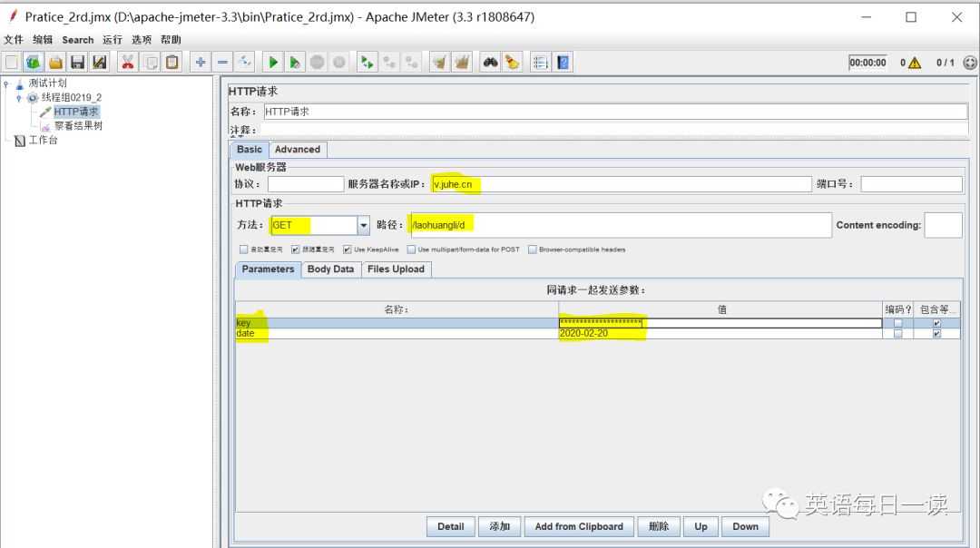The height and width of the screenshot is (548, 980).
Task: Open the 帮助 menu
Action: coord(171,39)
